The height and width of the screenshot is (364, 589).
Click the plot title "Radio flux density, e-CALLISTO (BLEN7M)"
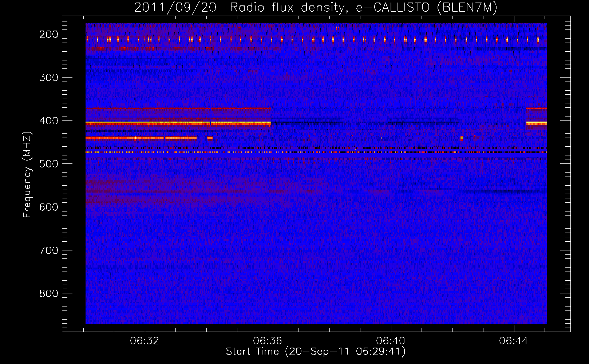[363, 8]
